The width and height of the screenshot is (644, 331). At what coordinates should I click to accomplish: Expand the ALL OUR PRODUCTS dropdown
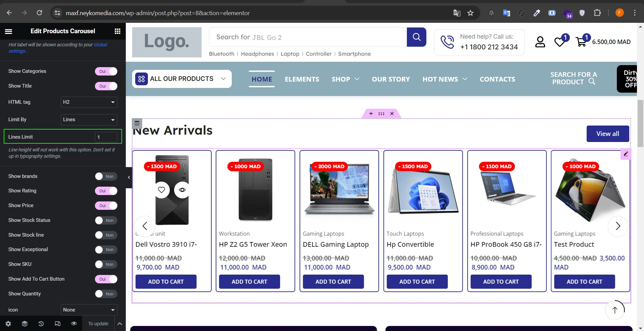point(182,79)
